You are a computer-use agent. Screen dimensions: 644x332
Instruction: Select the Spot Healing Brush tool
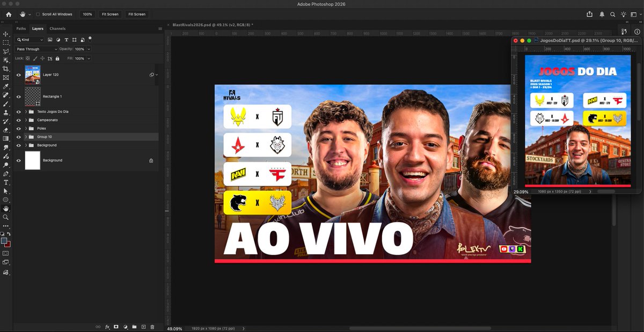(x=6, y=95)
